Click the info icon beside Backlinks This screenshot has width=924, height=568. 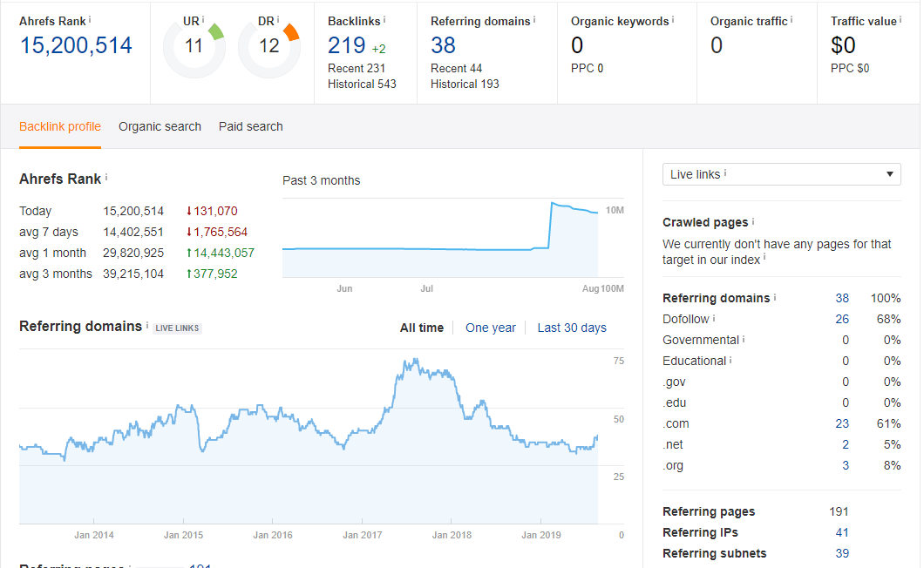click(x=384, y=19)
